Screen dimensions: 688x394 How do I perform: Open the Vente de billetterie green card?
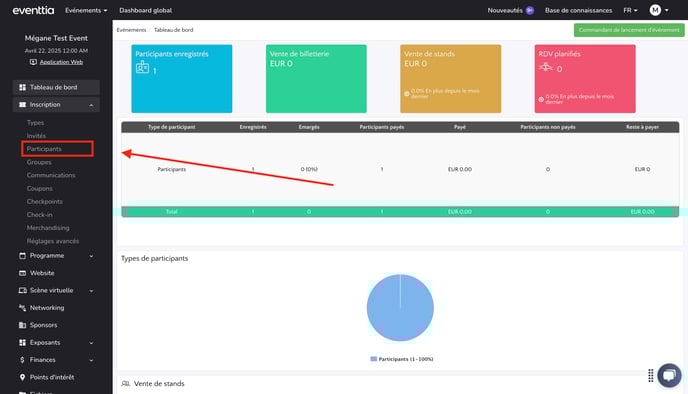pos(316,79)
